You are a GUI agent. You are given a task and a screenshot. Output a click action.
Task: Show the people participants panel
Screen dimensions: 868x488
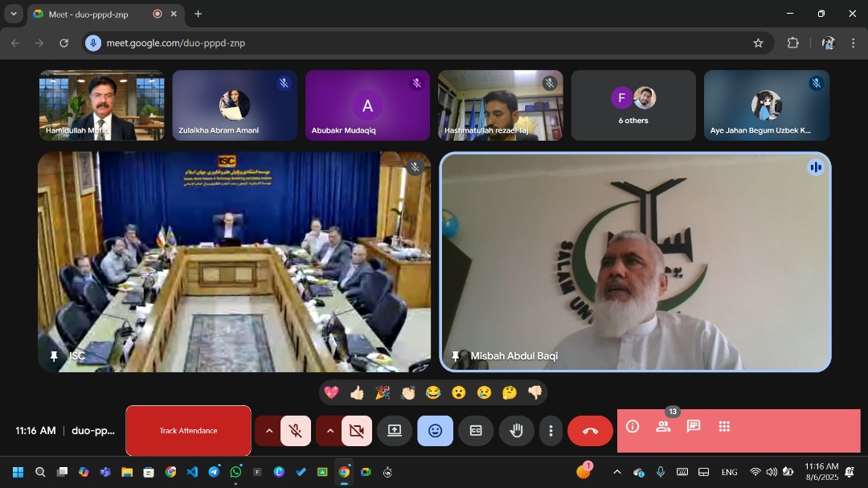pyautogui.click(x=663, y=427)
